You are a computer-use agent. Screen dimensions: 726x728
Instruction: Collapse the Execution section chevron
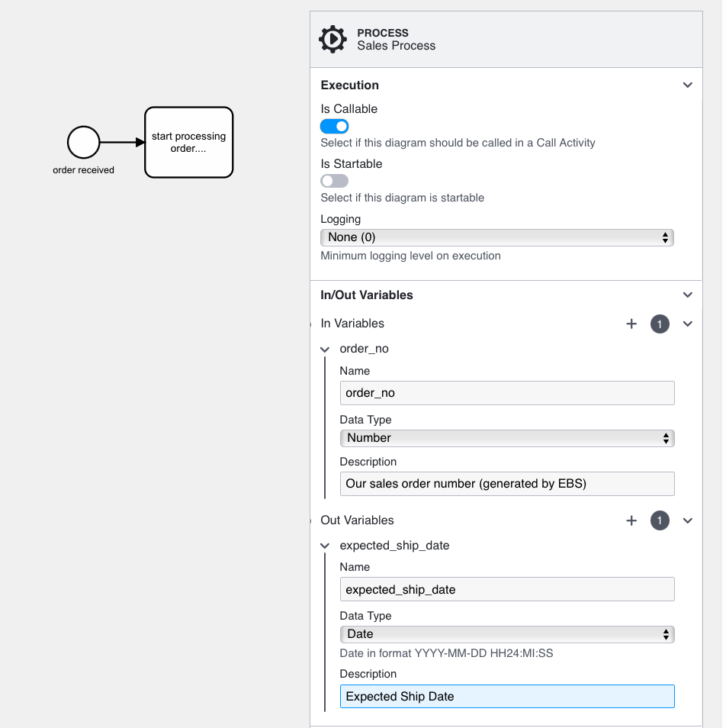[688, 85]
